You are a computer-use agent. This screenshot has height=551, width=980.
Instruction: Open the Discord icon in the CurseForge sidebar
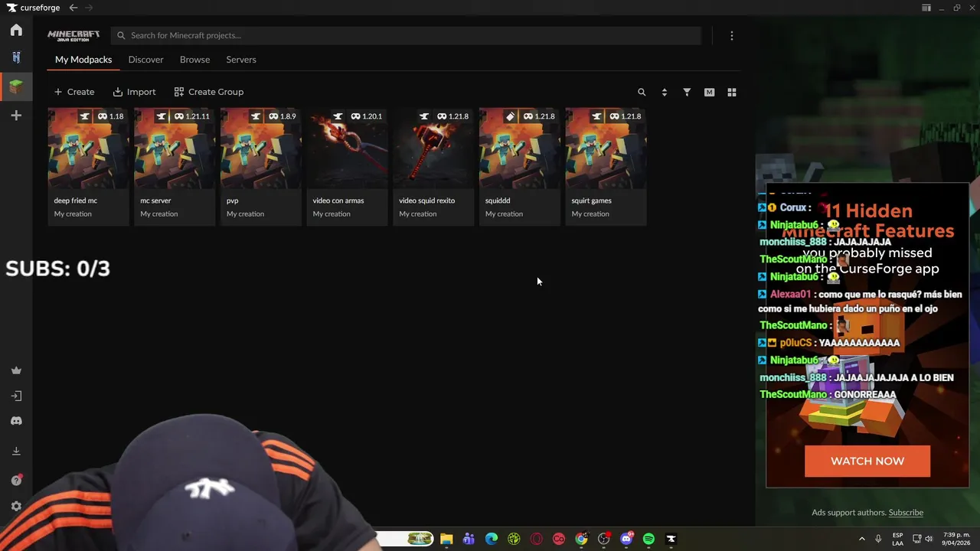tap(16, 421)
